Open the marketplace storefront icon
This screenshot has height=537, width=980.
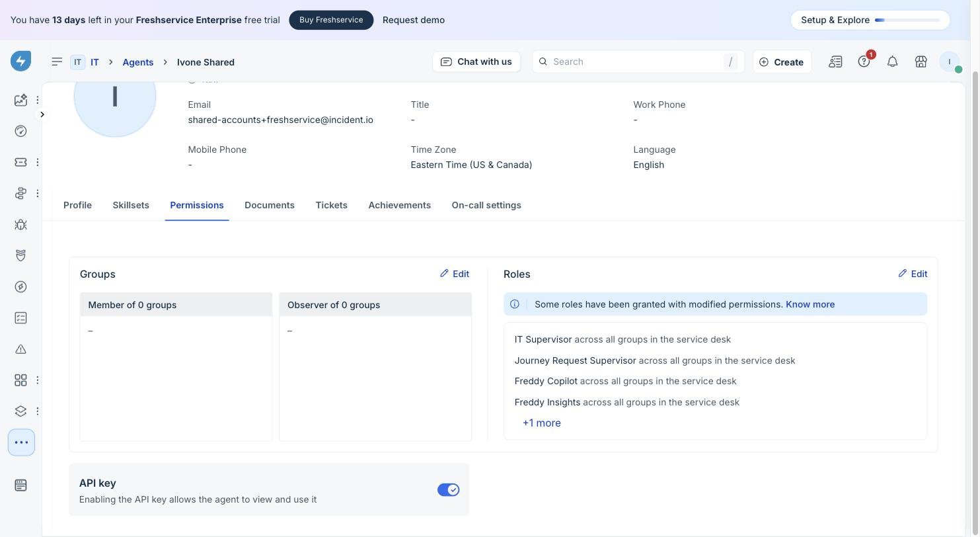point(921,62)
